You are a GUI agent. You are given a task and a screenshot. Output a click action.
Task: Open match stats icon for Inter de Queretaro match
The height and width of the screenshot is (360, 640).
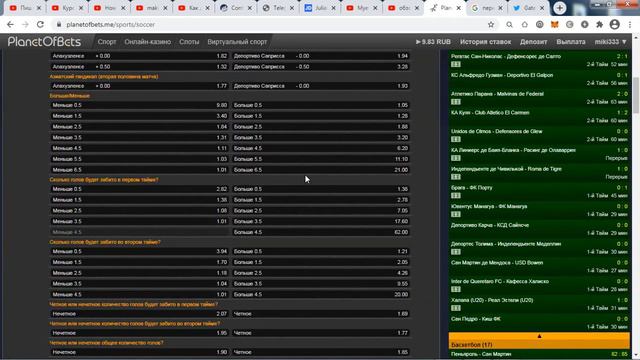[x=456, y=289]
